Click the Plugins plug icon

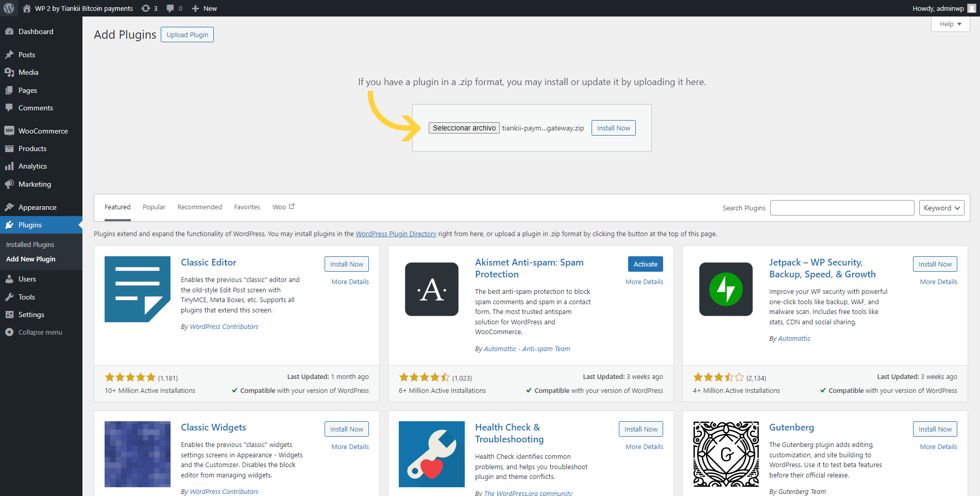(9, 225)
